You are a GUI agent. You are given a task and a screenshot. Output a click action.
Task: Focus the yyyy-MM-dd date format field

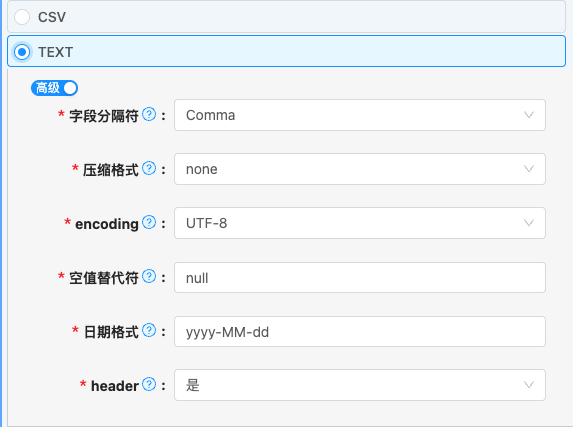(360, 332)
